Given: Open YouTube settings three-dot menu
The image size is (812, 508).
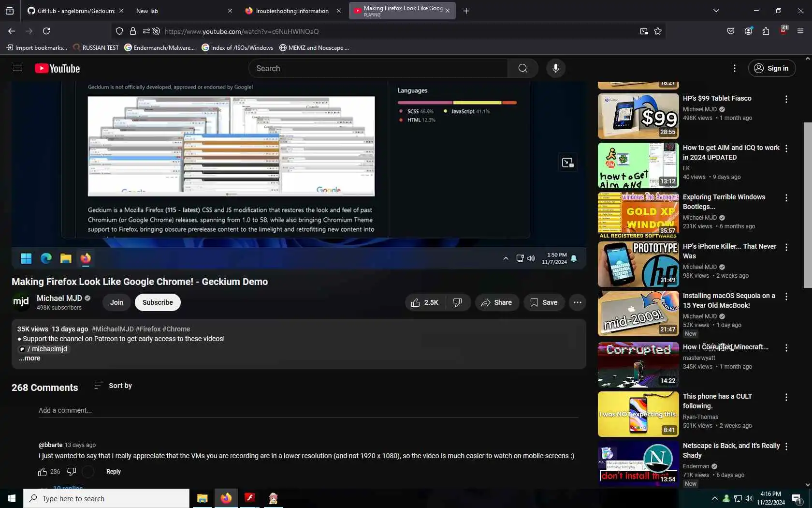Looking at the screenshot, I should point(734,68).
